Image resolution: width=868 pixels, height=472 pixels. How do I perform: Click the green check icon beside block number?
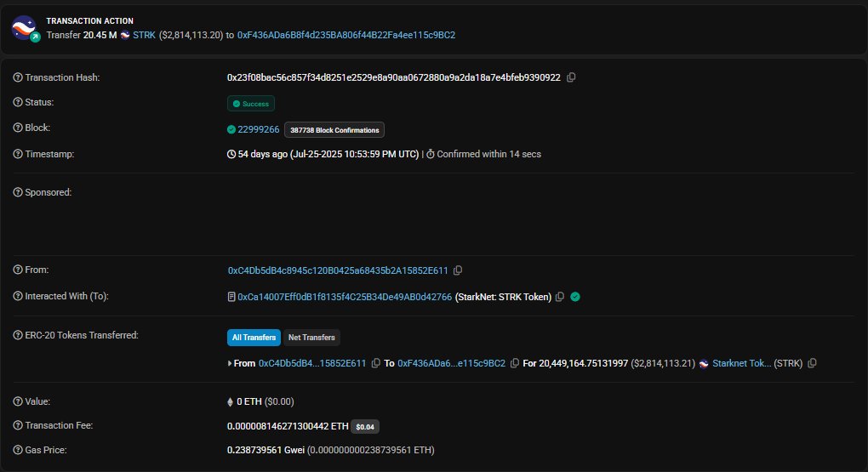(231, 129)
